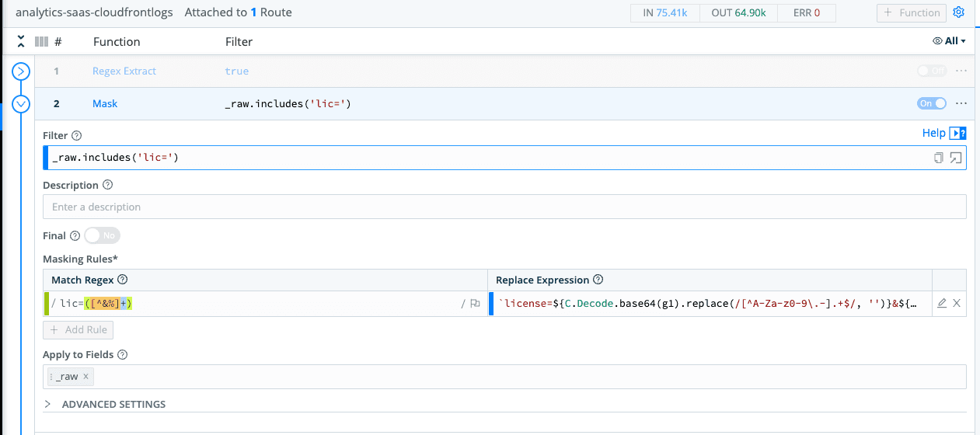Enable the Regex Extract function toggle
980x435 pixels.
click(x=932, y=71)
